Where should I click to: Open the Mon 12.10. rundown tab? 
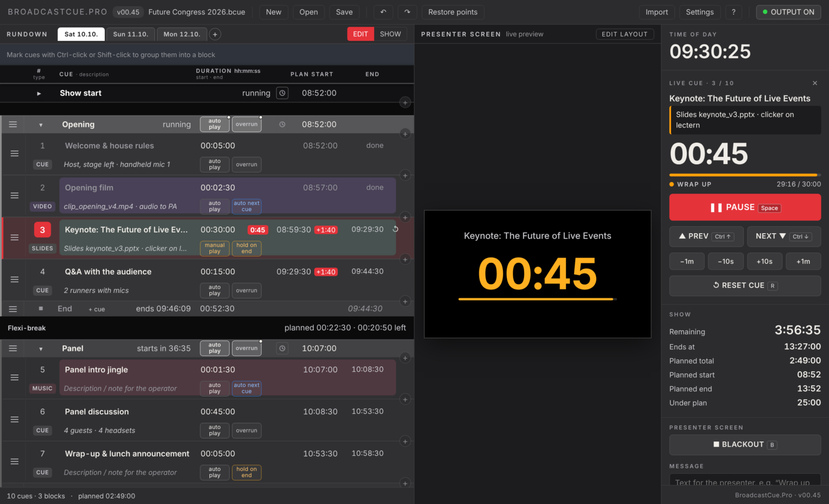[x=182, y=34]
